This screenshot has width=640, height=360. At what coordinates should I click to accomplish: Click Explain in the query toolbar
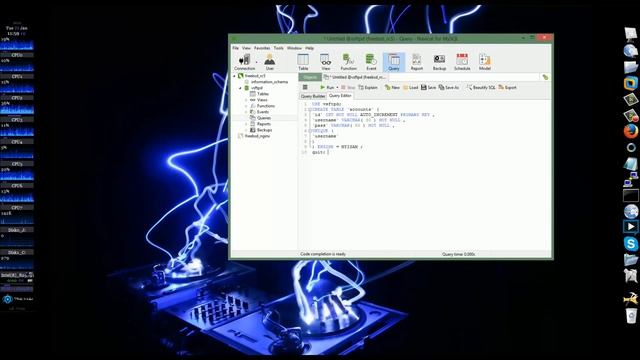[368, 87]
